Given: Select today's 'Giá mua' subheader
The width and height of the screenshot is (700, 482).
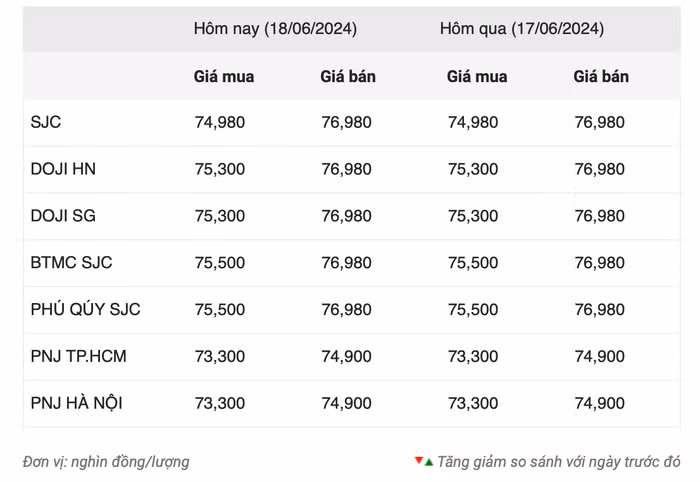Looking at the screenshot, I should tap(224, 76).
